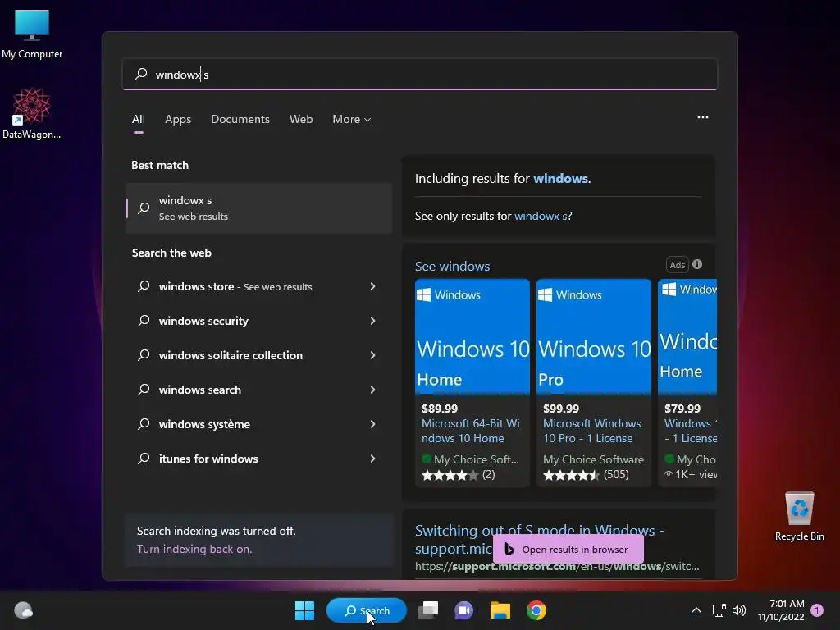Expand arrow for windows store suggestion
Screen dimensions: 840x630
(372, 286)
